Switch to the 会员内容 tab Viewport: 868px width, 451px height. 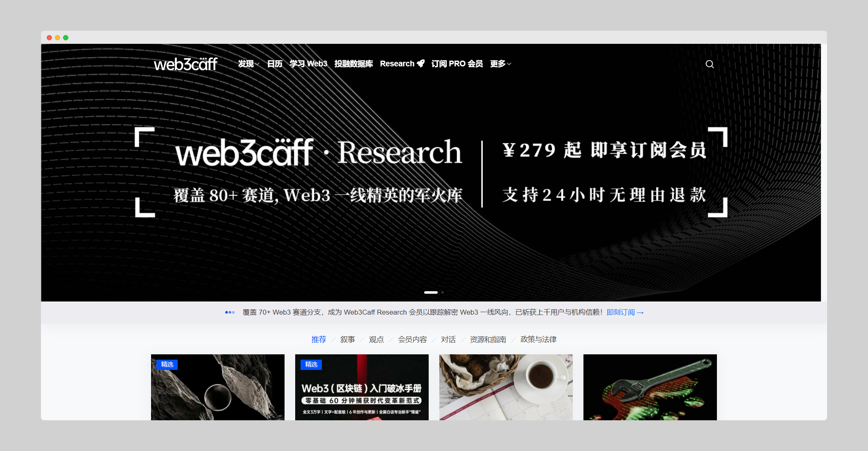[412, 340]
